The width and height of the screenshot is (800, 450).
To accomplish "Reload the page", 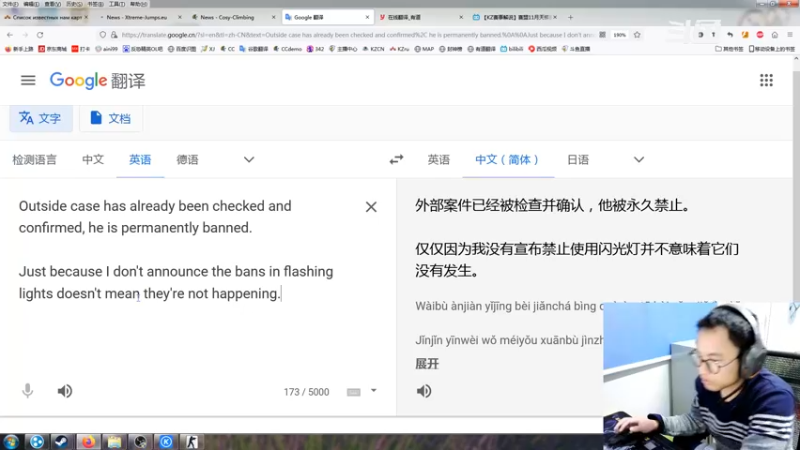I will [x=40, y=35].
